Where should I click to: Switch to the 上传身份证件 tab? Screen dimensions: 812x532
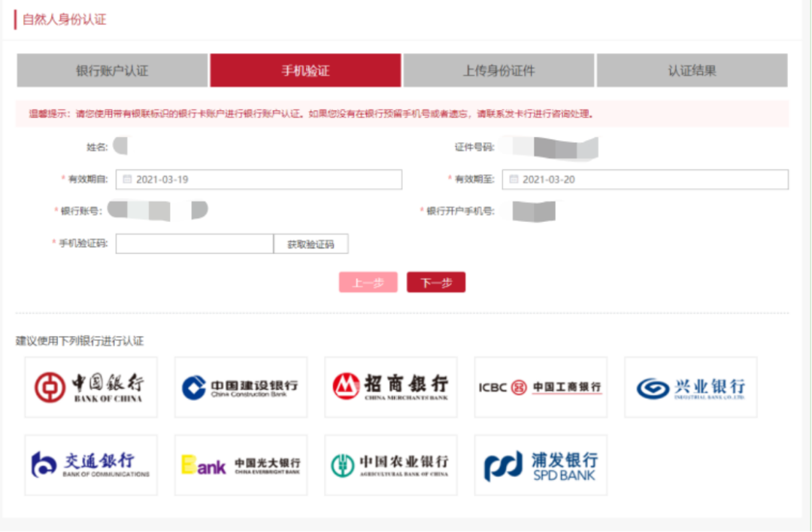tap(498, 71)
